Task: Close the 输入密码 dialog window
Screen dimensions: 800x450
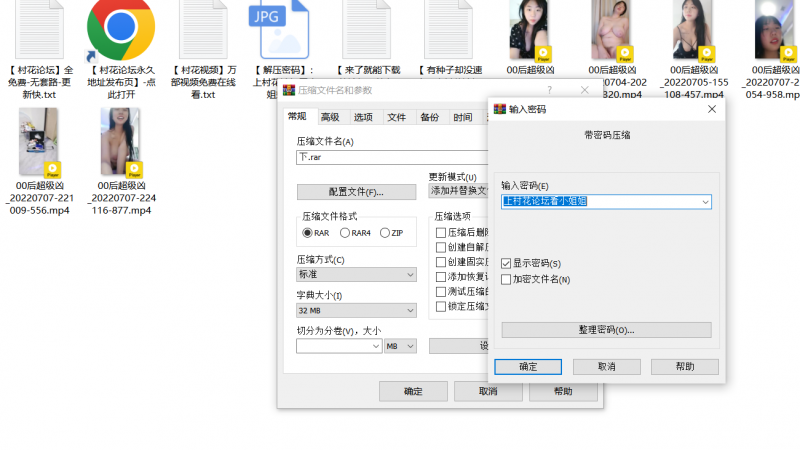Action: (x=711, y=109)
